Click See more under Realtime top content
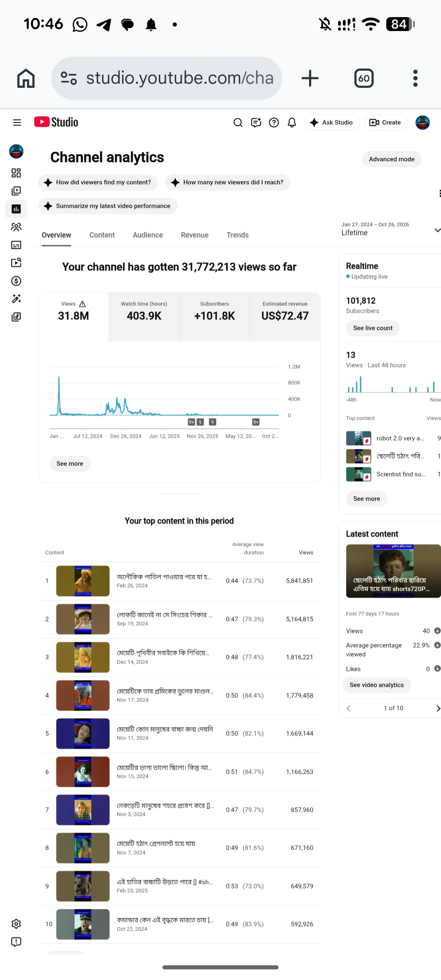Viewport: 441px width, 980px height. pos(367,499)
